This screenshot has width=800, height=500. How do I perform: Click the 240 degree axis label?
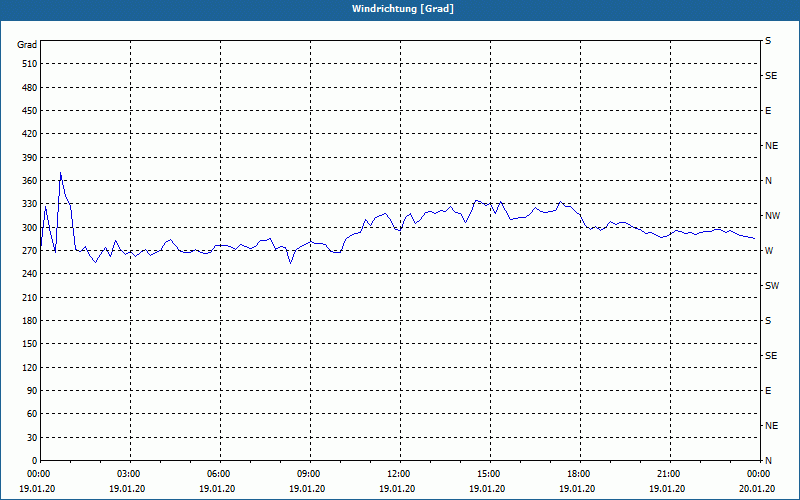pos(30,274)
